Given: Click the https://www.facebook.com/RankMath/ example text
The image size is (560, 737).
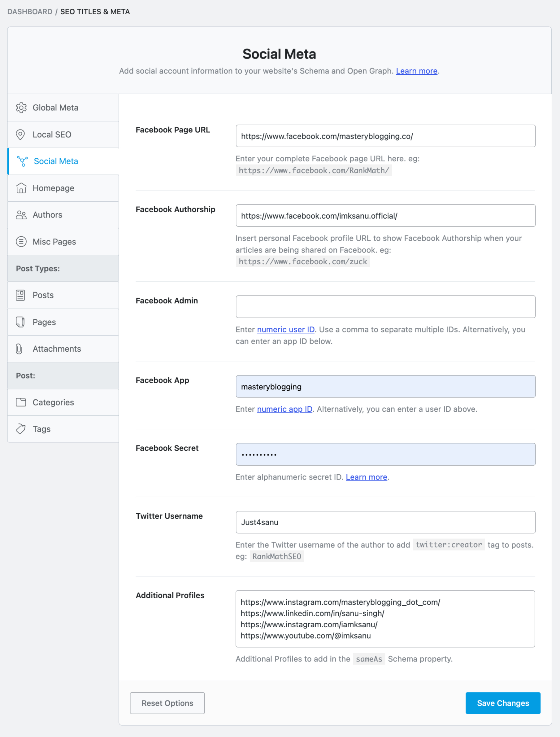Looking at the screenshot, I should 314,171.
